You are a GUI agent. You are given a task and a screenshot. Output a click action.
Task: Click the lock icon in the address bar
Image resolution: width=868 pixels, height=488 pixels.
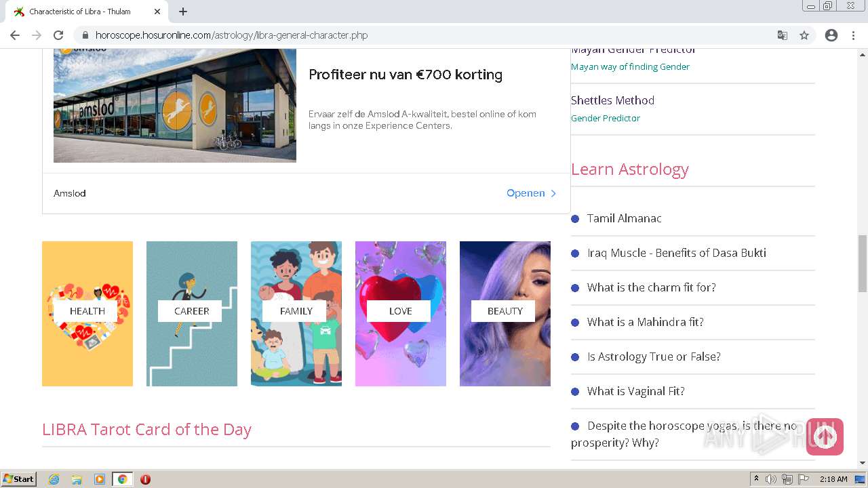85,35
